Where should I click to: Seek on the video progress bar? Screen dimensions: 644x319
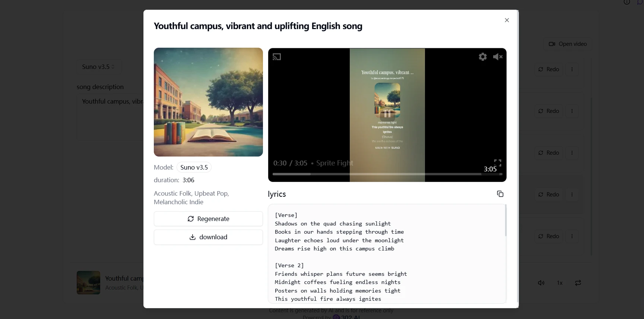387,174
